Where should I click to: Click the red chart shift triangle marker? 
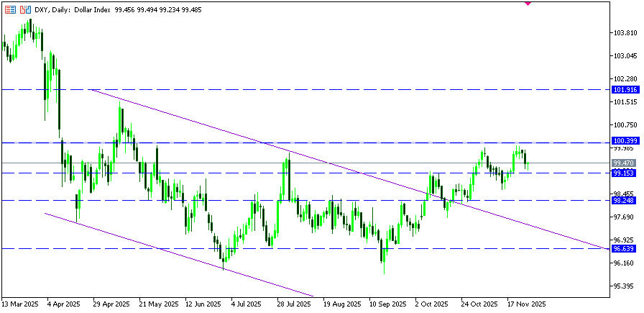pyautogui.click(x=528, y=4)
